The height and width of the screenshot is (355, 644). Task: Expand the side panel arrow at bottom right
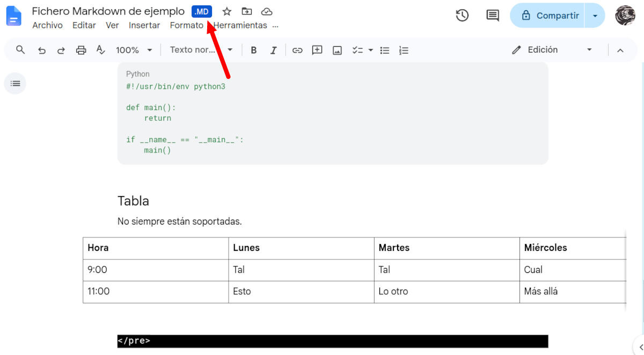(640, 346)
